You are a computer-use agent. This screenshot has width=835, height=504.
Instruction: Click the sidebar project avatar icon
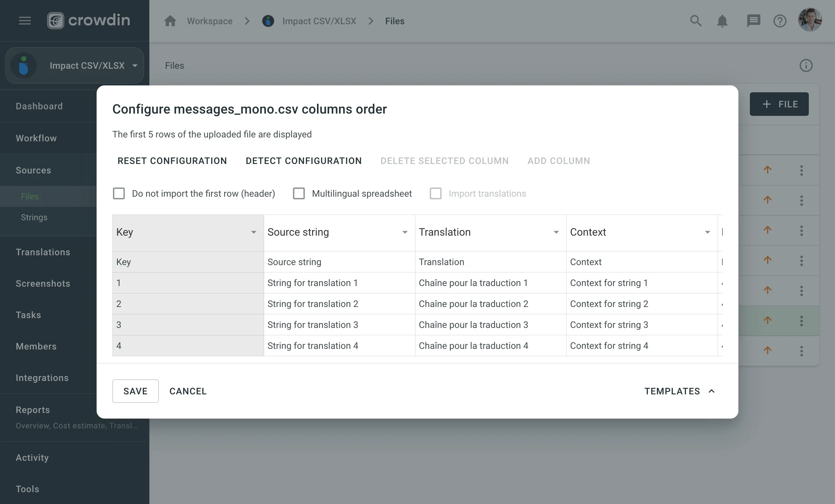pyautogui.click(x=24, y=65)
